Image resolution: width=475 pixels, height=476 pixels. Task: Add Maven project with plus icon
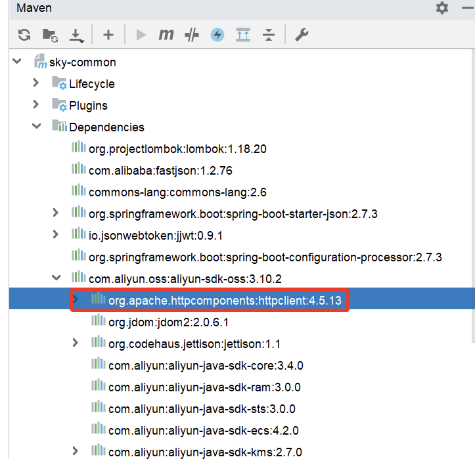click(108, 35)
